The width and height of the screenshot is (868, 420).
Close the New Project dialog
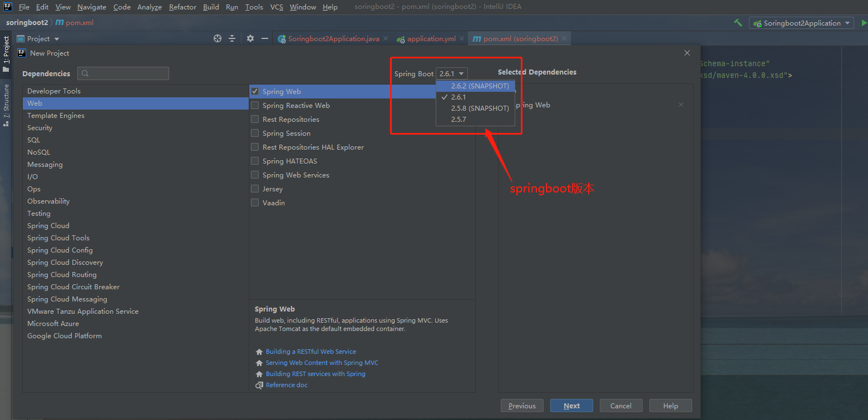[x=687, y=53]
